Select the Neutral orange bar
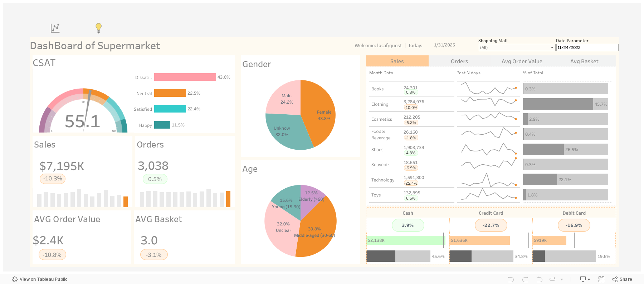 [x=170, y=93]
